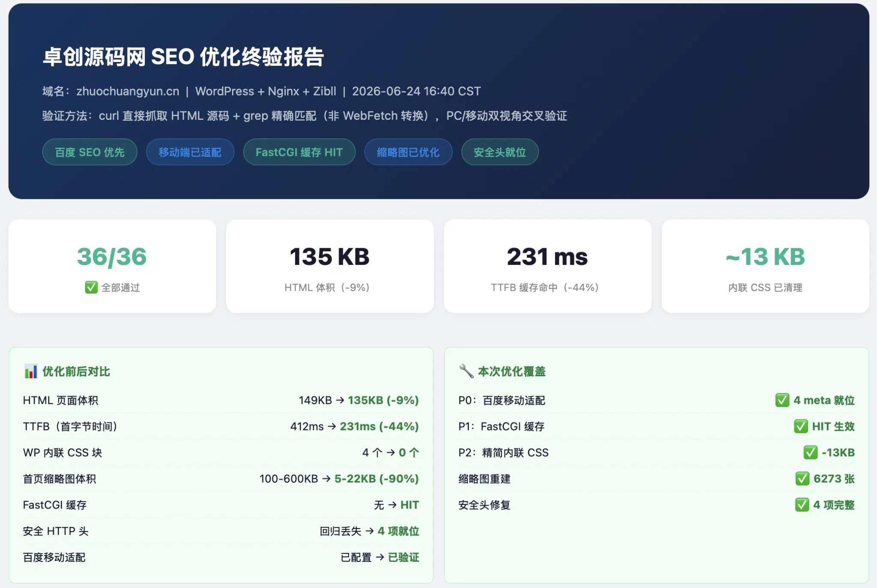Select the FastCGI 缓存 HIT badge

(x=299, y=152)
